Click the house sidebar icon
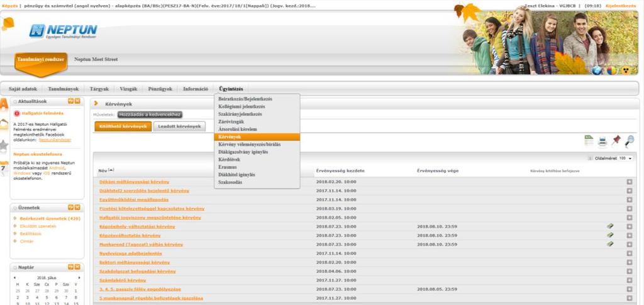The image size is (644, 305). pos(4,125)
